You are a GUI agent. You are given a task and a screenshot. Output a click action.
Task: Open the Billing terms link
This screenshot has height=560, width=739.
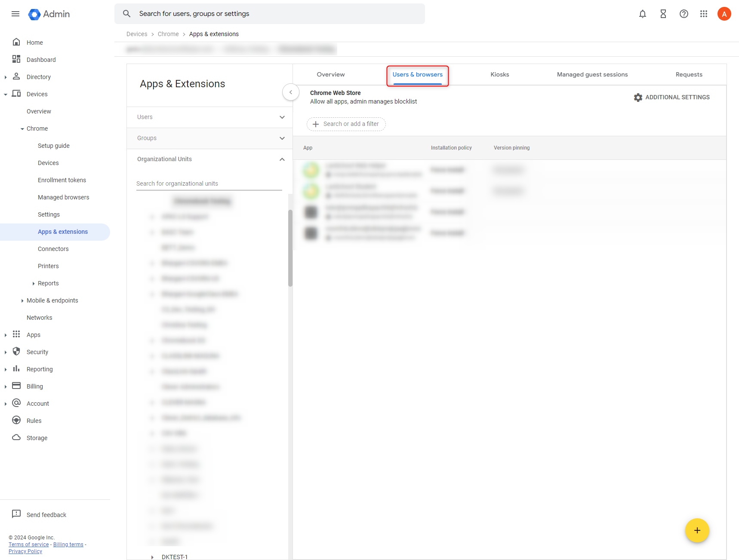point(68,545)
